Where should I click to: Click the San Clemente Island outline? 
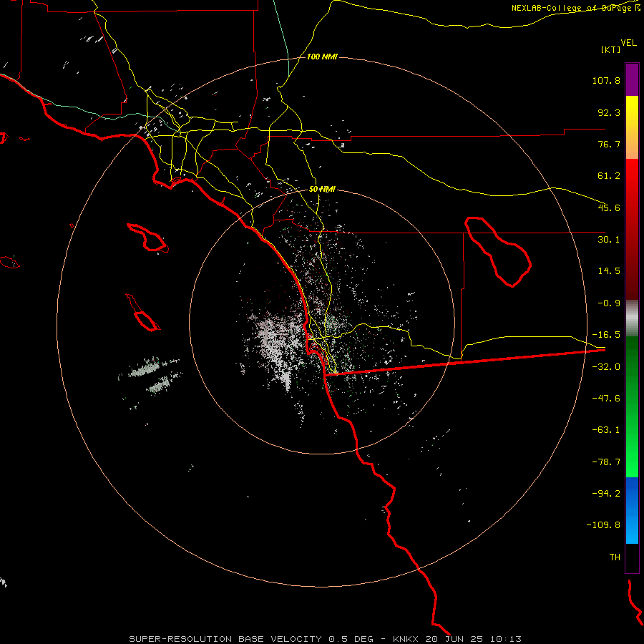click(x=143, y=313)
